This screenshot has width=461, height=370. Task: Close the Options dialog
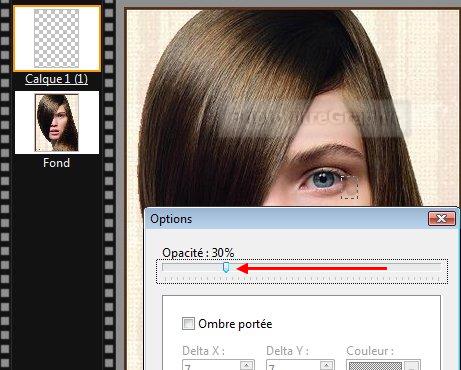click(x=442, y=219)
